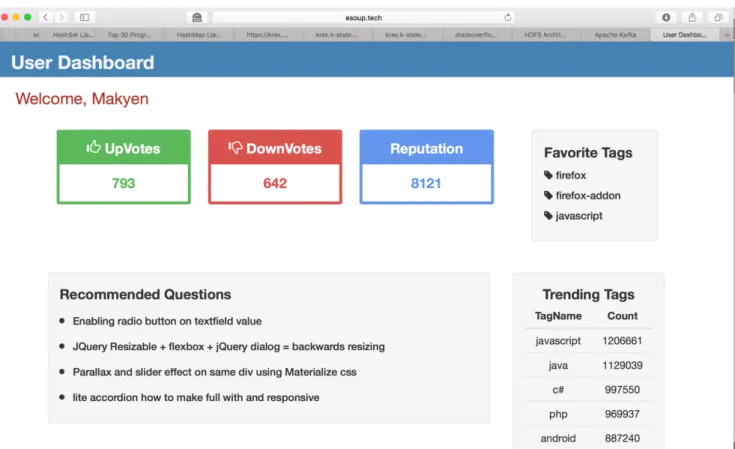Click the Count column header

pos(622,316)
